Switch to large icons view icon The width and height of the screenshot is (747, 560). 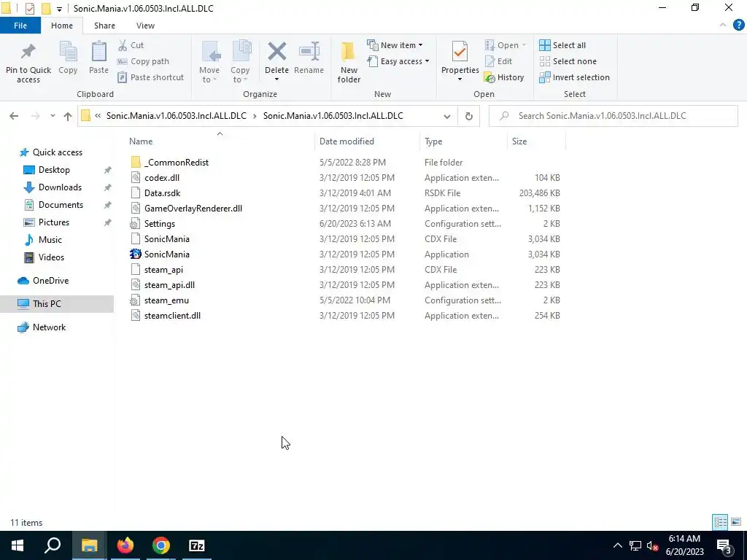[x=736, y=522]
